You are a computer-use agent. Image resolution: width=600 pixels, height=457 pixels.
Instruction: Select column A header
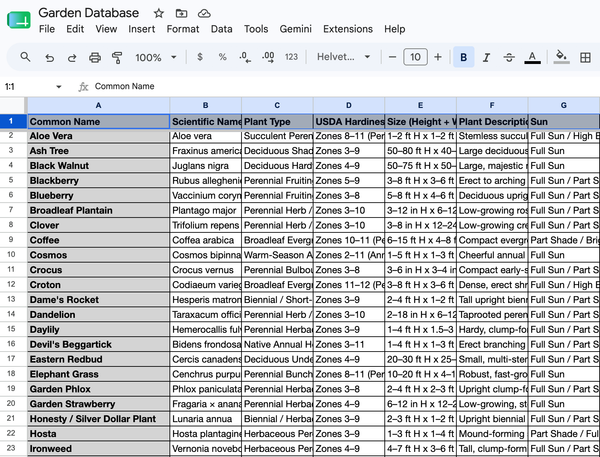pos(99,105)
